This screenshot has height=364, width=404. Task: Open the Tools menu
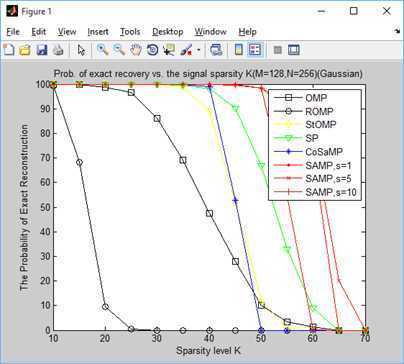click(130, 32)
